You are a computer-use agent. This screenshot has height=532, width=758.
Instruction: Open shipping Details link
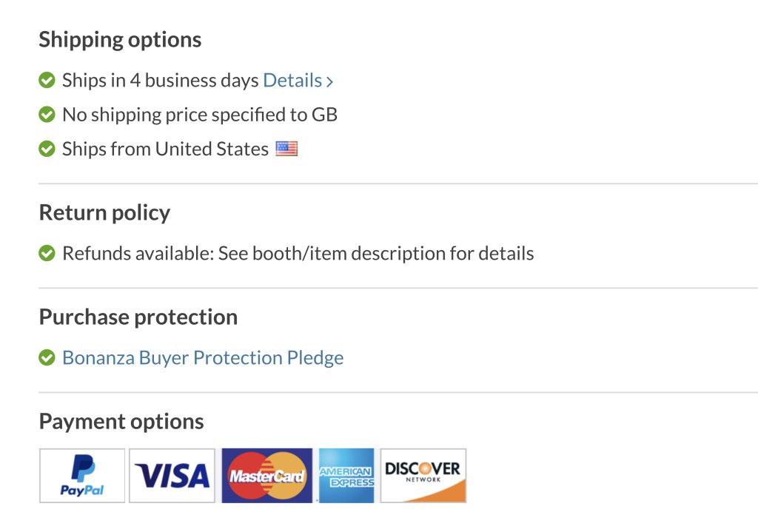point(292,80)
